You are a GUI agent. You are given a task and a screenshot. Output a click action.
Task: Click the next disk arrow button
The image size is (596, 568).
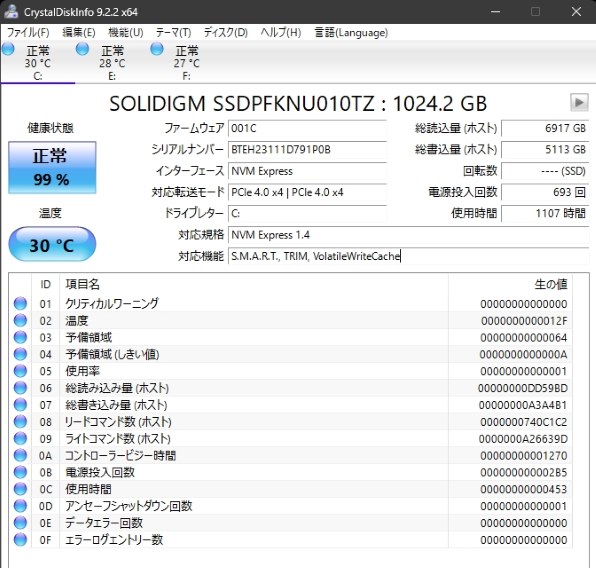point(579,102)
